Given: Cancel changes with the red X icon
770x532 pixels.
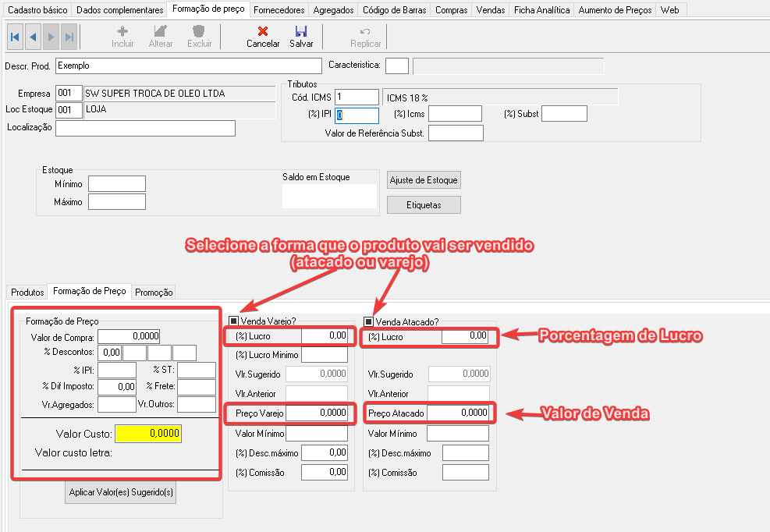Looking at the screenshot, I should 263,32.
